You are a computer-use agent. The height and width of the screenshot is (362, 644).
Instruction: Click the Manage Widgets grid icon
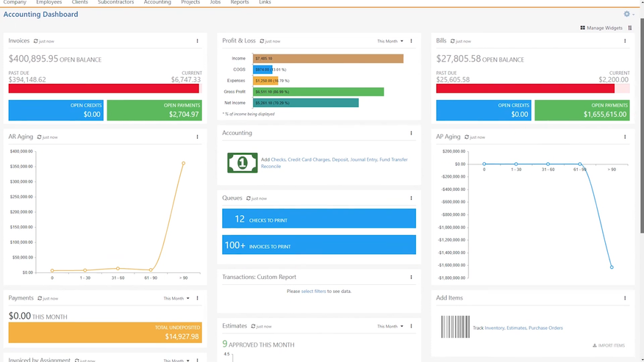pos(582,28)
